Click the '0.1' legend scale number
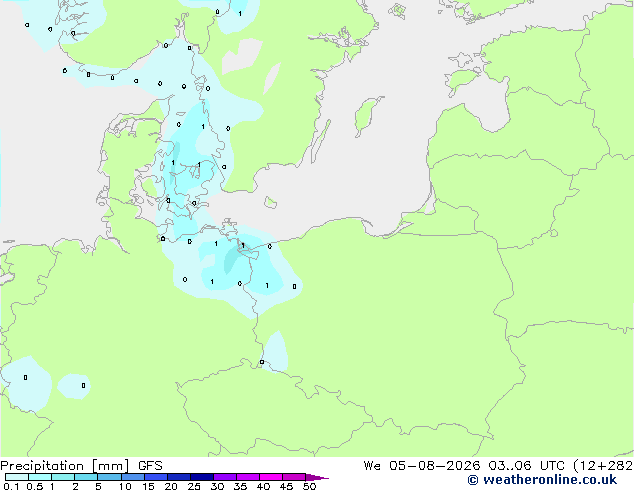634x490 pixels. (x=11, y=486)
